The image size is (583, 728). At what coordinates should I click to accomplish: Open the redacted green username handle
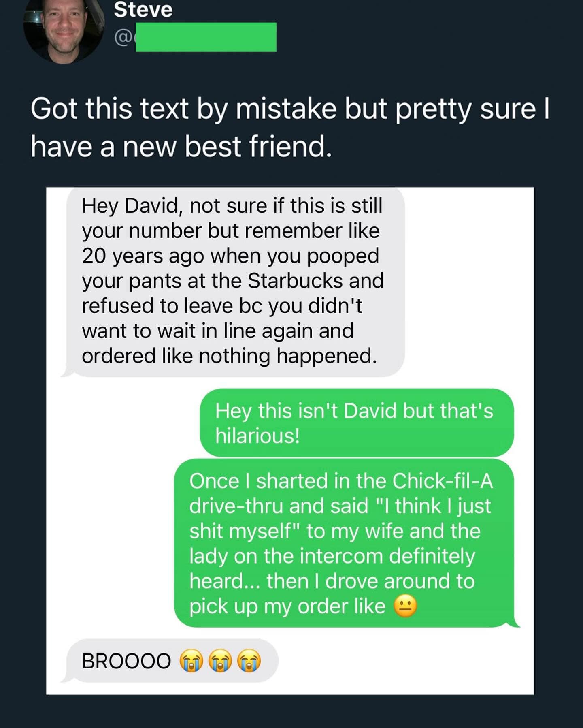pos(206,37)
